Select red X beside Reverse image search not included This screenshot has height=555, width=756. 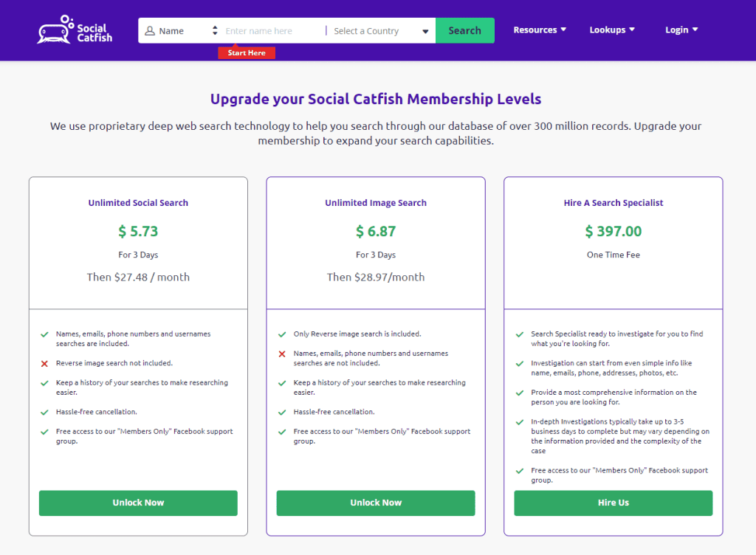44,364
